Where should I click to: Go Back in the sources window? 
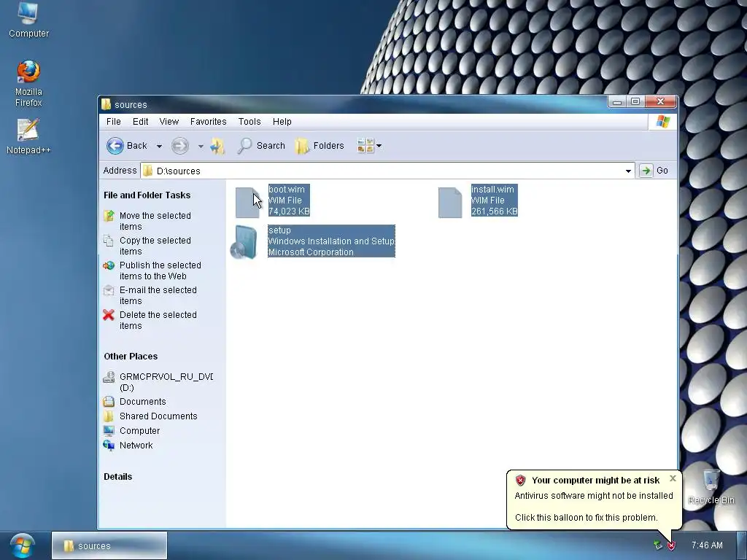click(127, 146)
